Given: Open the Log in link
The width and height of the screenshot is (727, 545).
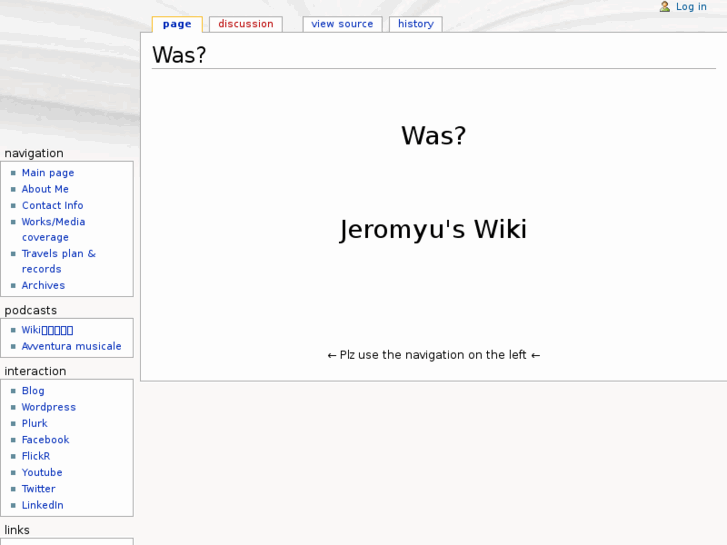Looking at the screenshot, I should tap(691, 6).
